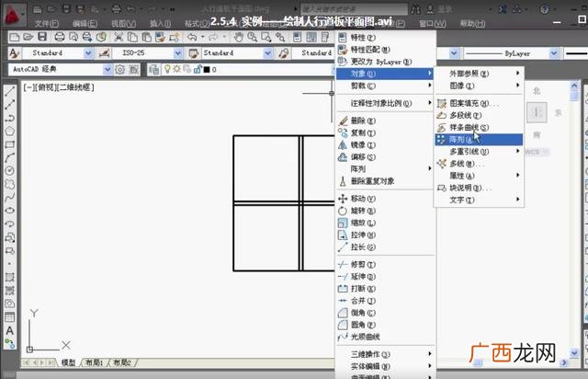Select the Line drawing tool
This screenshot has width=588, height=379.
coord(9,91)
